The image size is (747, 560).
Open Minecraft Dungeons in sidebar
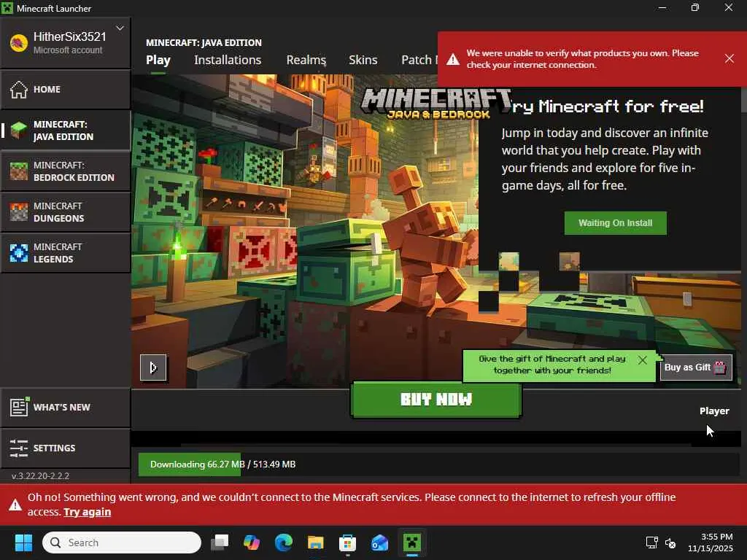coord(65,212)
